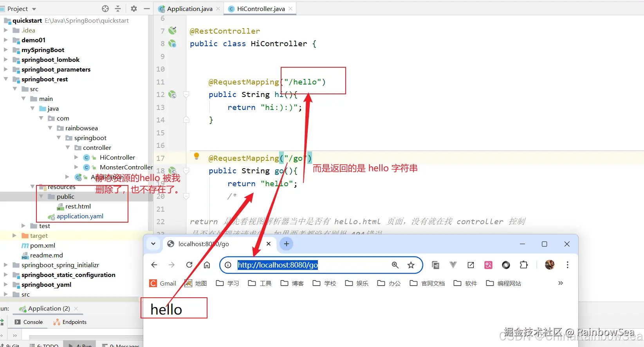Click the Spring bean gutter icon on line 7
The width and height of the screenshot is (644, 347).
(x=172, y=31)
